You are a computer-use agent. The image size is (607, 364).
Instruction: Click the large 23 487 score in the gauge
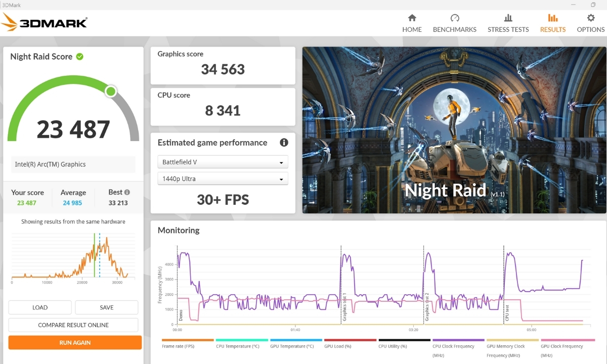(73, 129)
